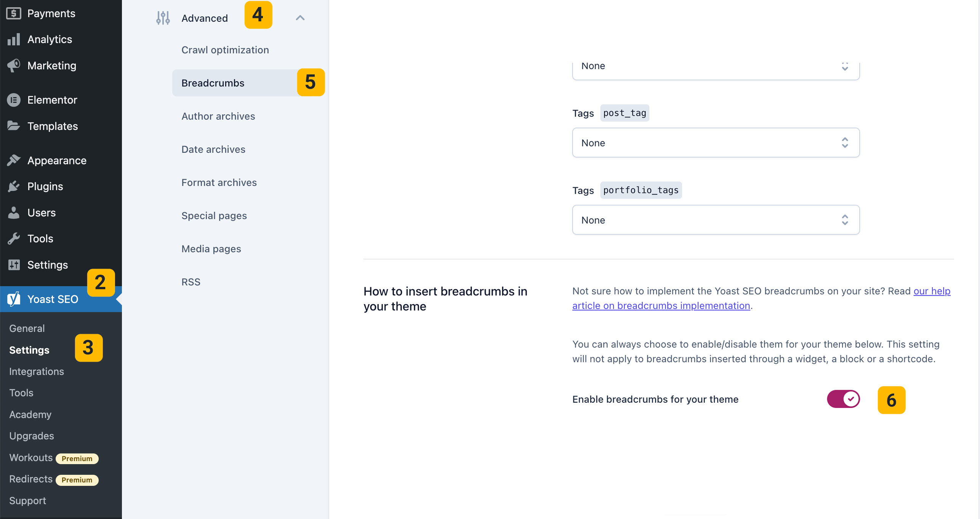Viewport: 980px width, 519px height.
Task: Select Crawl optimization menu item
Action: (x=225, y=50)
